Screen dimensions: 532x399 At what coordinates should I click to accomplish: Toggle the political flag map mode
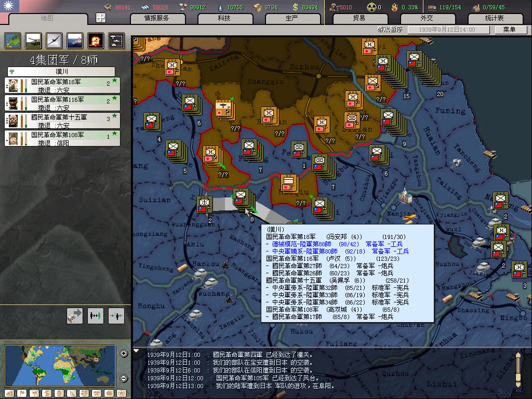coord(22,393)
